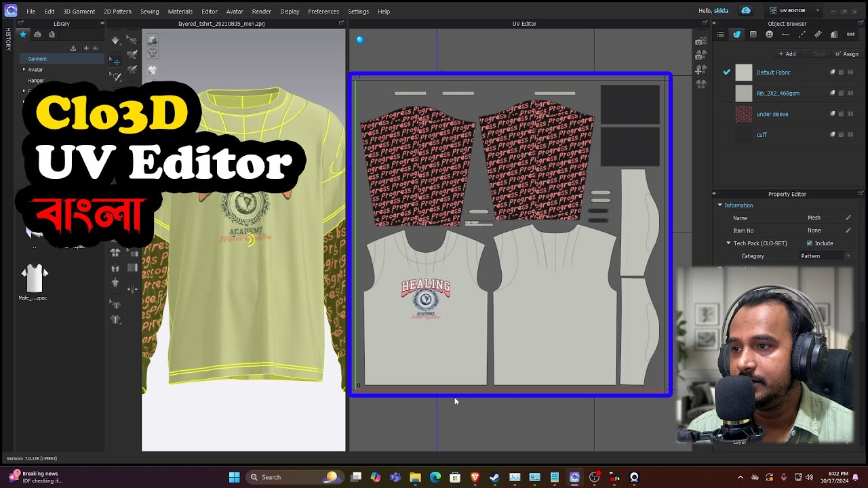Screen dimensions: 868x488
Task: Collapse the Information section in Property Editor
Action: click(x=720, y=205)
